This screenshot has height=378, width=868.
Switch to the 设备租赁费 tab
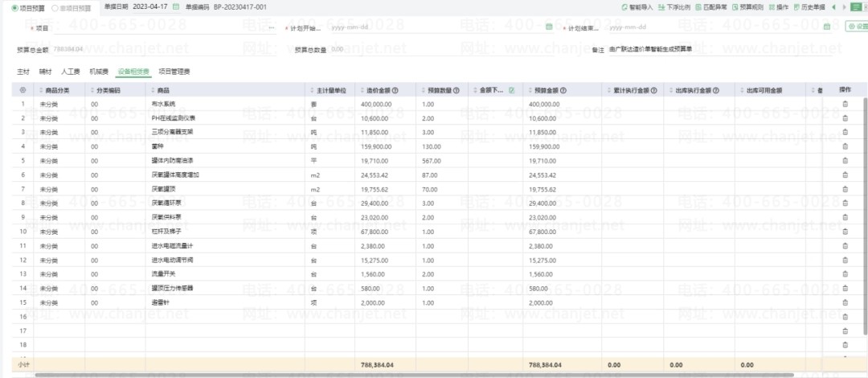pyautogui.click(x=133, y=72)
